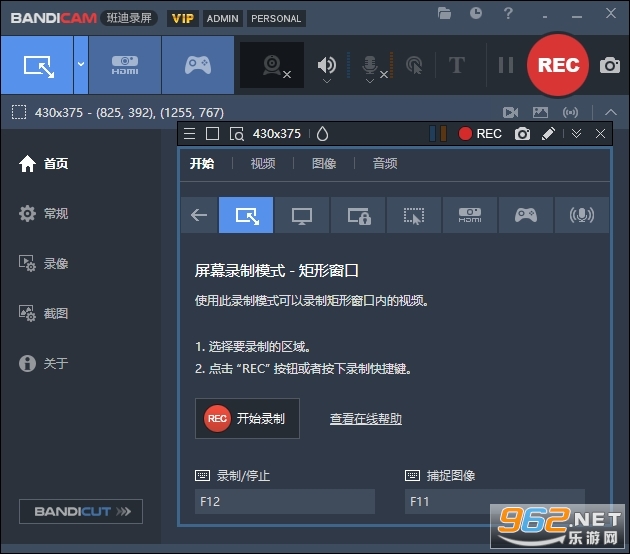Start recording with the big red REC button
This screenshot has width=630, height=554.
pos(558,65)
